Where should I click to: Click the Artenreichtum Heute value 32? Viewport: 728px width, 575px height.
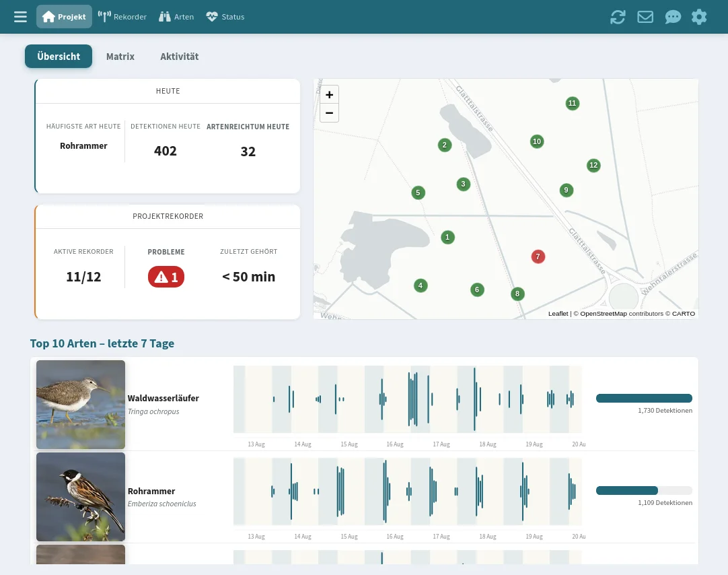click(248, 151)
